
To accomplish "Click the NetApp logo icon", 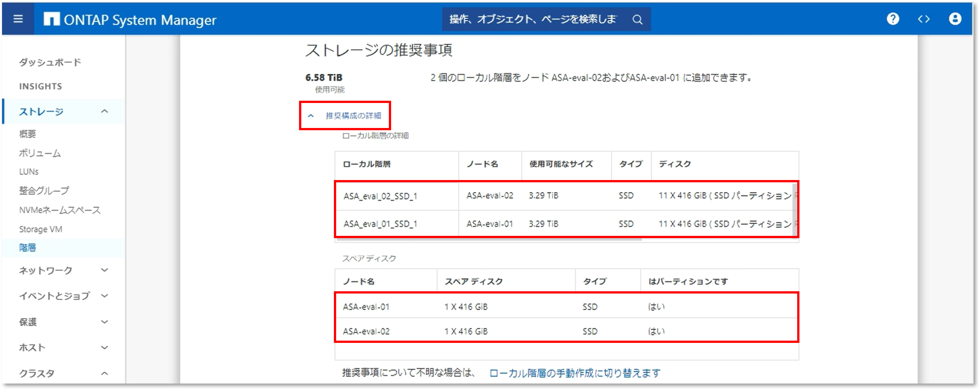I will [52, 19].
